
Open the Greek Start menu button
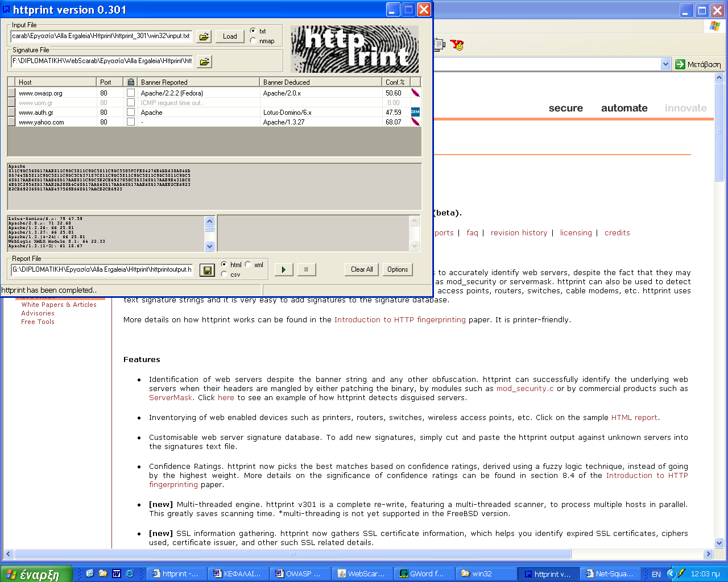(36, 574)
